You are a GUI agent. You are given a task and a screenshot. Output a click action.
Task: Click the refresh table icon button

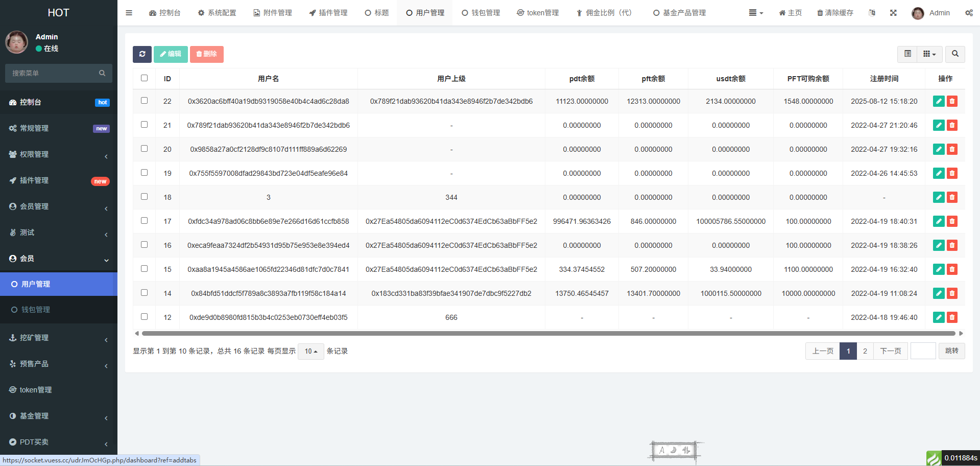tap(142, 54)
